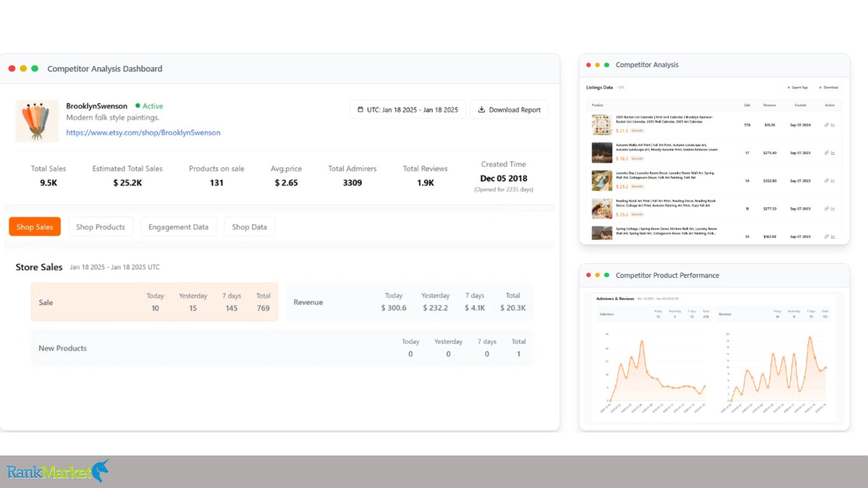Click the Admirers & Reviews heading

coord(615,299)
